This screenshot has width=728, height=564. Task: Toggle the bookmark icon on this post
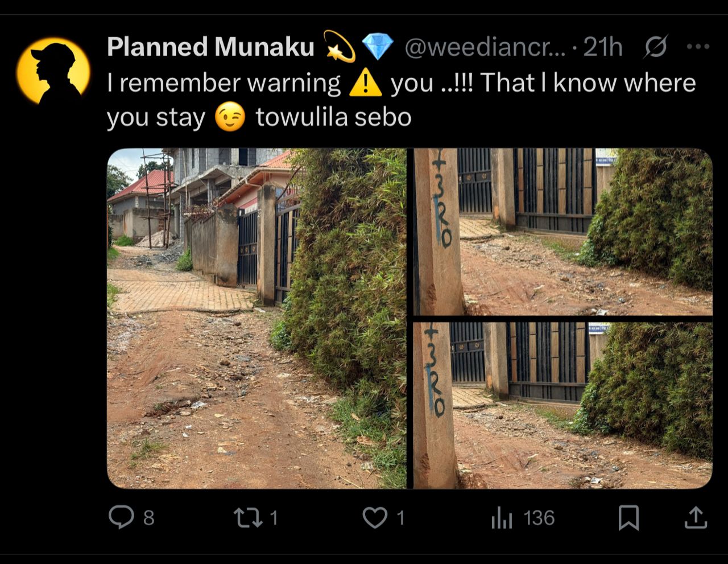628,518
